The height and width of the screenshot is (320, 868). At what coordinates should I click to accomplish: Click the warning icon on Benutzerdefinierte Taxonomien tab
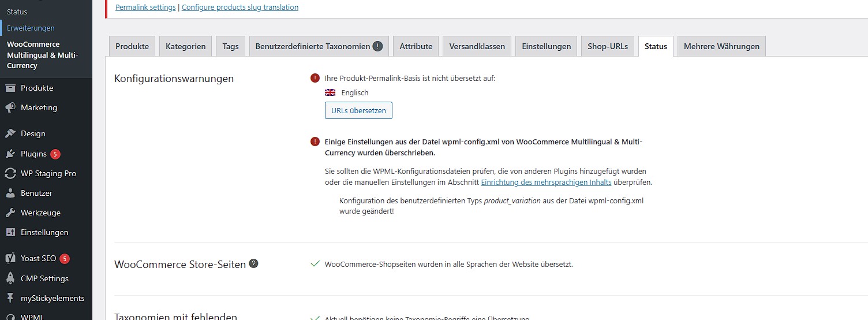coord(377,46)
